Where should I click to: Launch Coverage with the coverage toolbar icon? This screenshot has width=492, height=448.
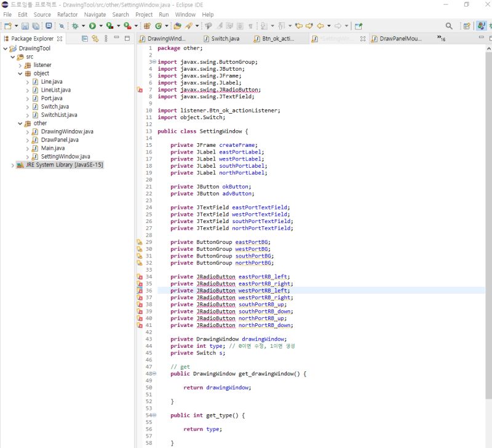coord(108,27)
